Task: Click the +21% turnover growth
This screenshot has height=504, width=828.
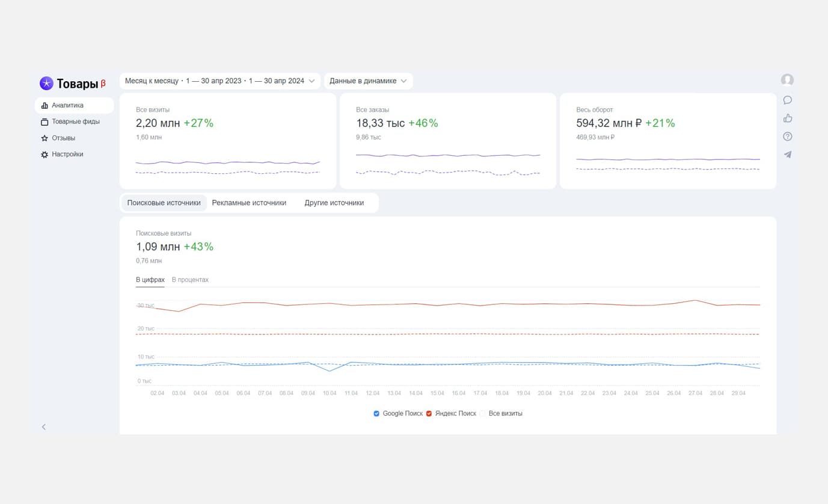Action: pos(660,123)
